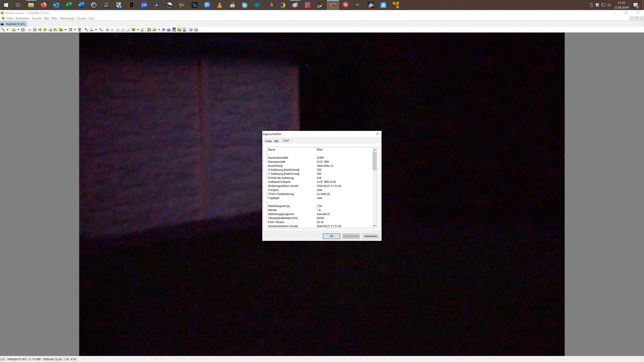Click the binoculars search icon
644x362 pixels.
pos(164,30)
